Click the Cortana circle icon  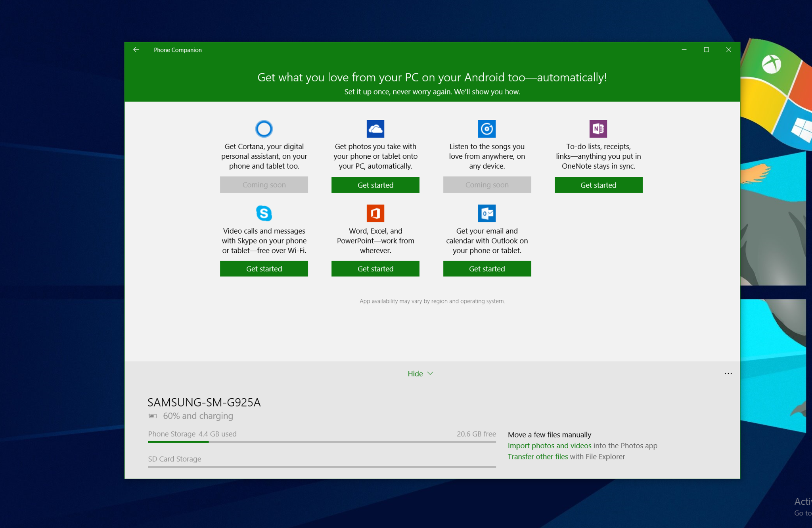(264, 129)
